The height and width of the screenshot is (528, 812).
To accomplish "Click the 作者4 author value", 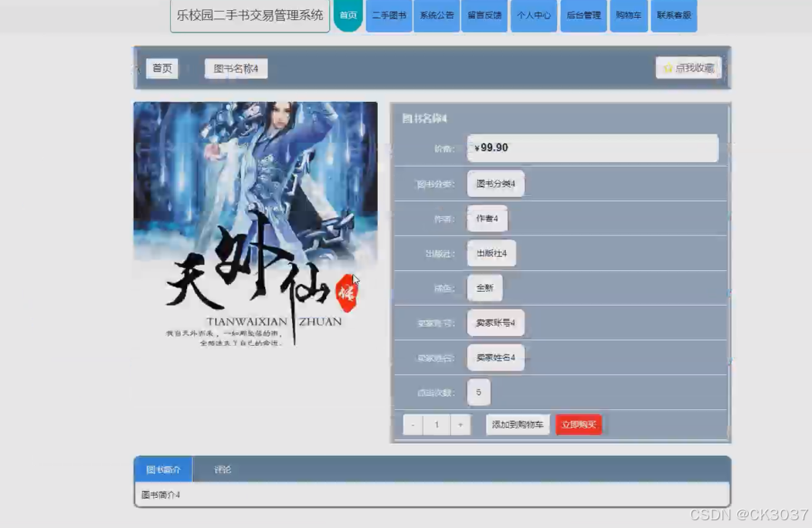I will (488, 218).
